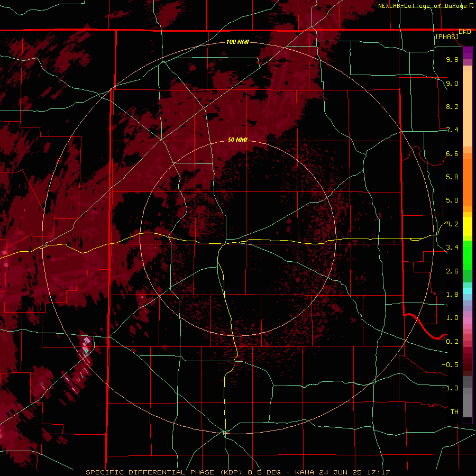Screen dimensions: 476x476
Task: Click the 4.2 color scale value
Action: click(452, 224)
